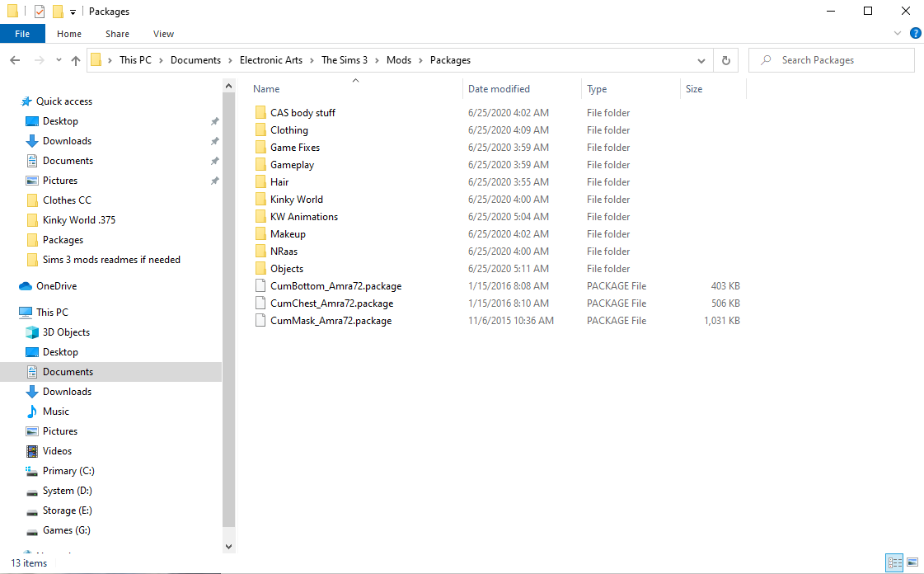Select OneDrive in navigation pane
924x574 pixels.
click(x=56, y=286)
